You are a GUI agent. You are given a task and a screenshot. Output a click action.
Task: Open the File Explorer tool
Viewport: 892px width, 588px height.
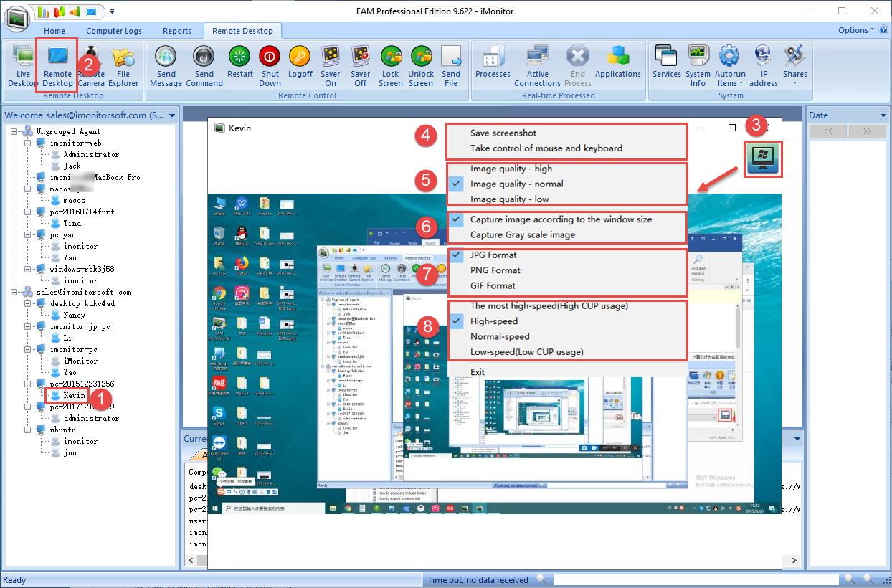point(123,65)
